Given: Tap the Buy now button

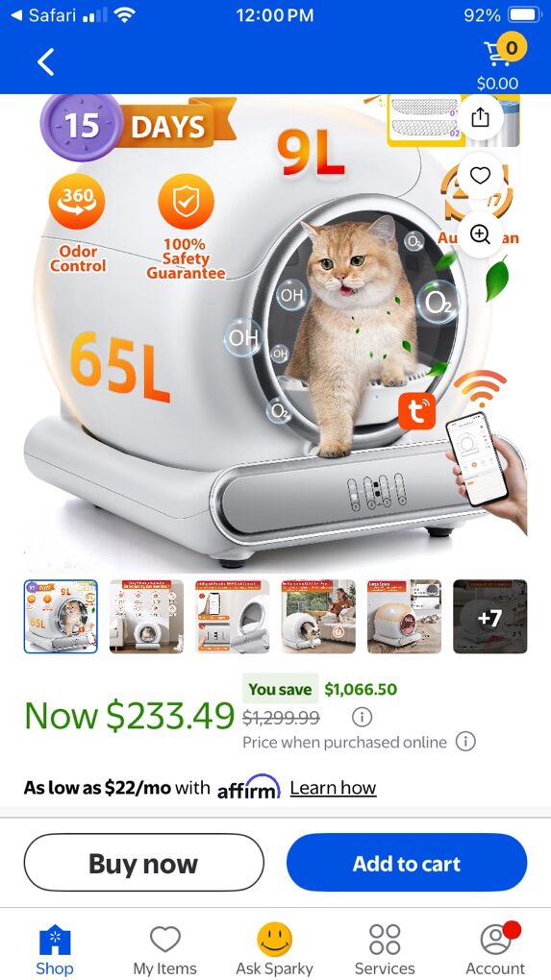Looking at the screenshot, I should point(144,864).
